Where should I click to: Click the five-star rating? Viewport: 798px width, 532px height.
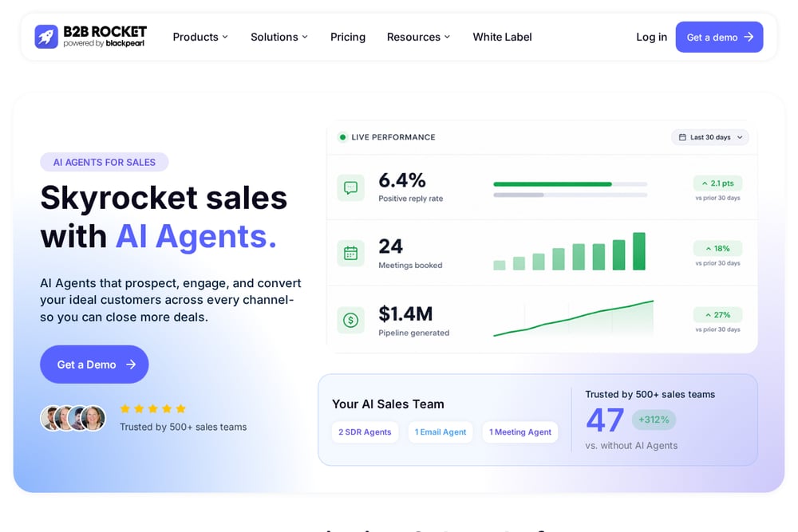click(152, 408)
